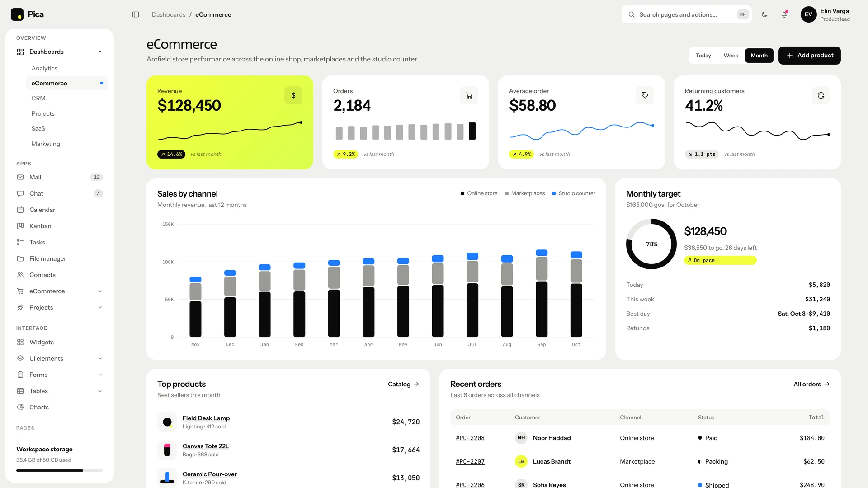This screenshot has width=868, height=488.
Task: Click the Canvas Tote 22L product thumbnail
Action: tap(167, 450)
